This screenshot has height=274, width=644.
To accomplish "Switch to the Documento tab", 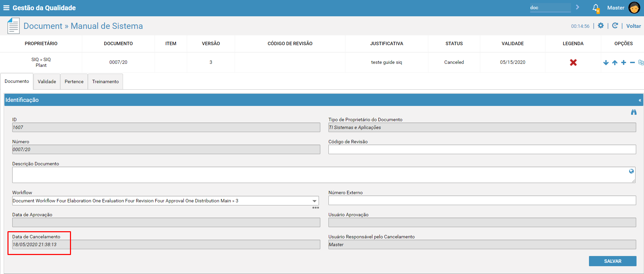I will (x=17, y=81).
